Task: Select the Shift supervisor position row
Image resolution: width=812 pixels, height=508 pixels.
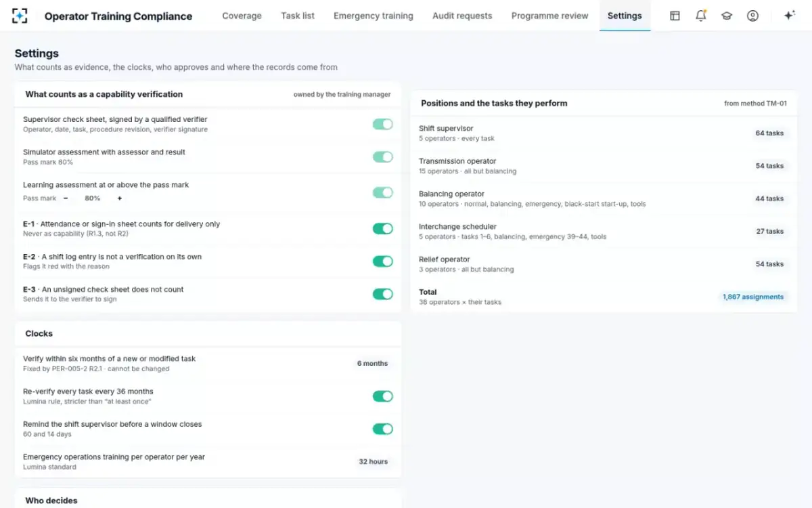Action: click(604, 133)
